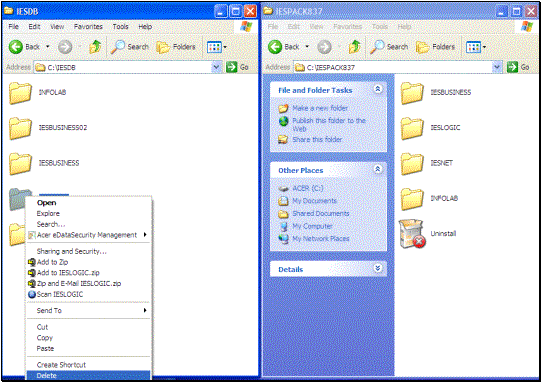Select IESBUSINESS folder in IESDB window
This screenshot has width=541, height=382.
click(44, 163)
